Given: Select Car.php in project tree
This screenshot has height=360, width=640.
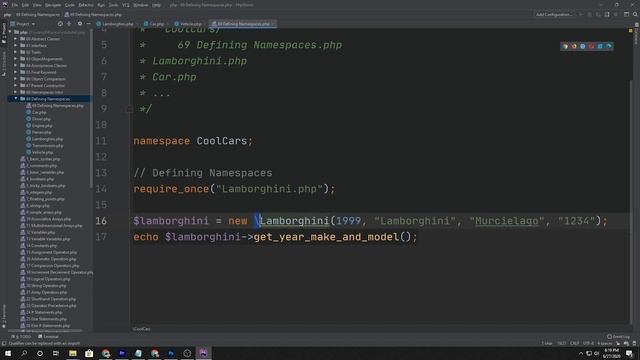Looking at the screenshot, I should tap(36, 112).
